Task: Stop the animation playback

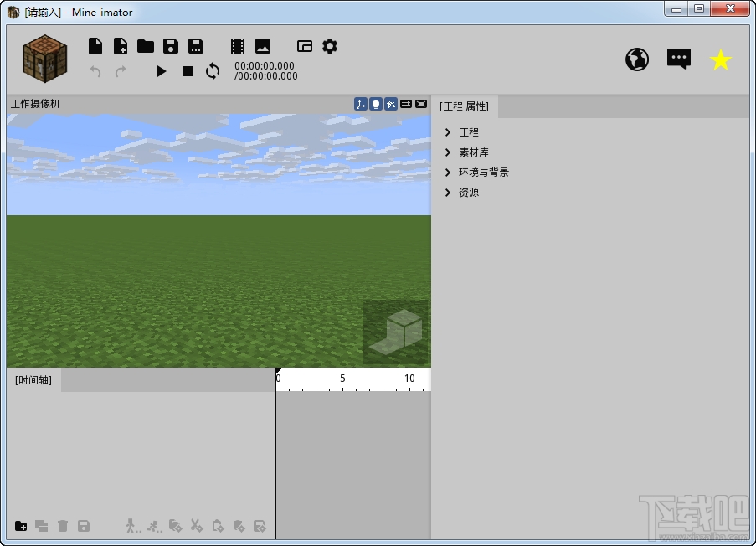Action: (188, 71)
